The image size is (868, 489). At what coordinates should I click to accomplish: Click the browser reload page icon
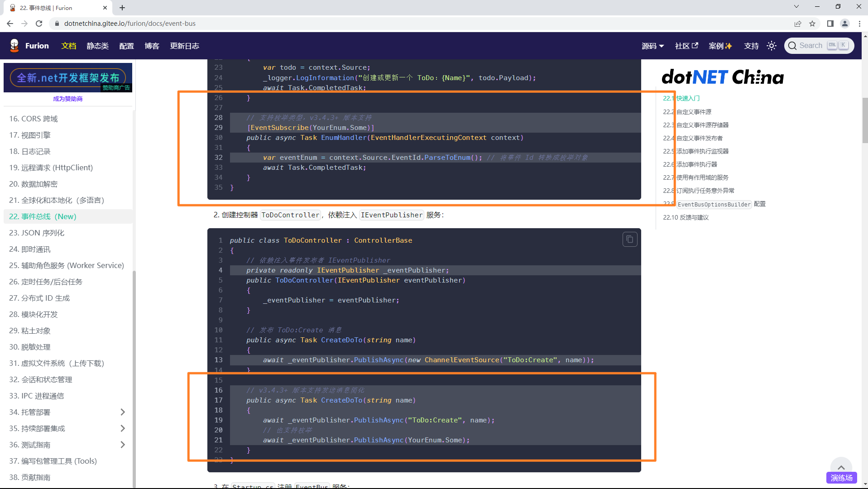39,24
